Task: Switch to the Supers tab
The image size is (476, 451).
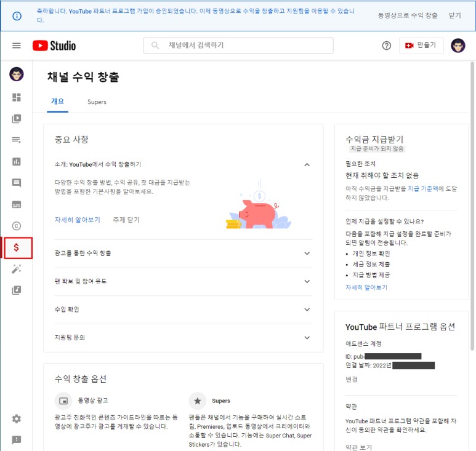Action: coord(97,102)
